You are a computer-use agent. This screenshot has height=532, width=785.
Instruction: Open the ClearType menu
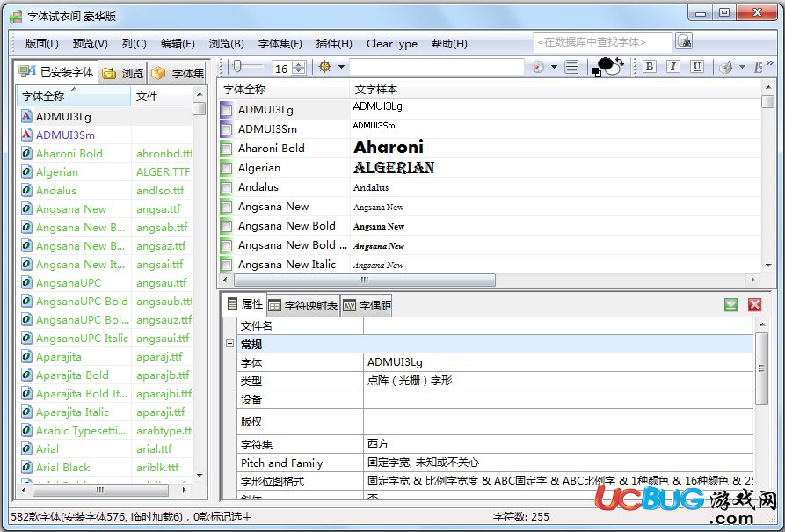point(392,44)
